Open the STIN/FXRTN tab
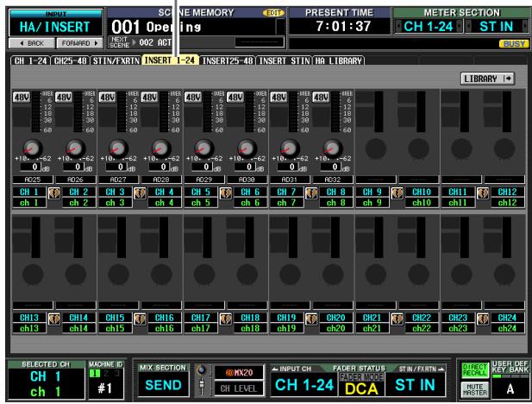The image size is (532, 404). pyautogui.click(x=116, y=60)
